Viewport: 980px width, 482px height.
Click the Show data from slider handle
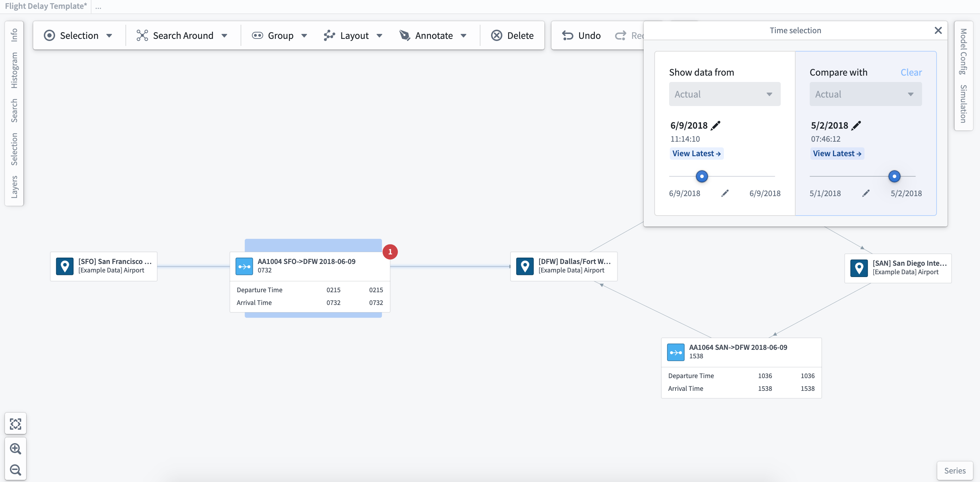pyautogui.click(x=702, y=176)
